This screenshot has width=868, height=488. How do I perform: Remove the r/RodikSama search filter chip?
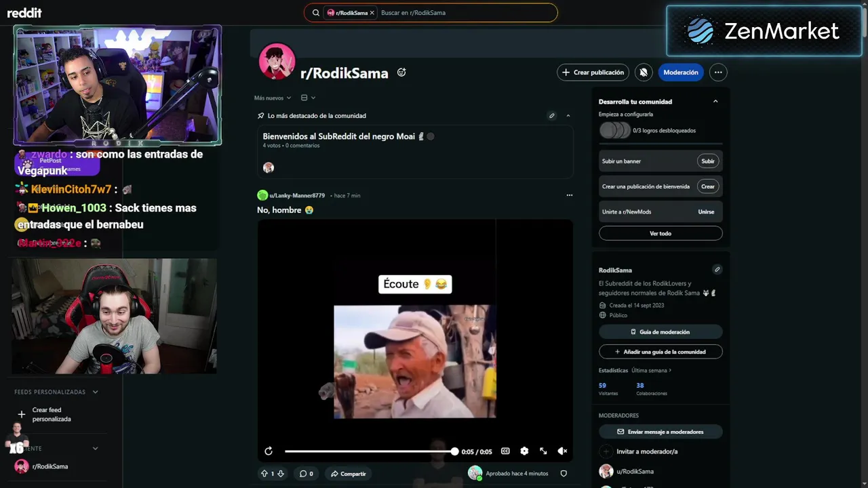click(x=372, y=13)
